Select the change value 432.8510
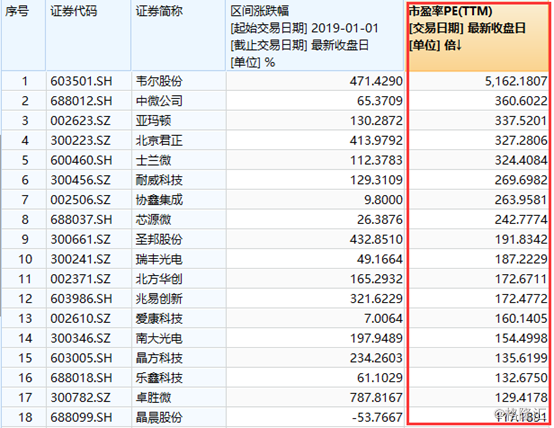Image resolution: width=554 pixels, height=428 pixels. (376, 240)
